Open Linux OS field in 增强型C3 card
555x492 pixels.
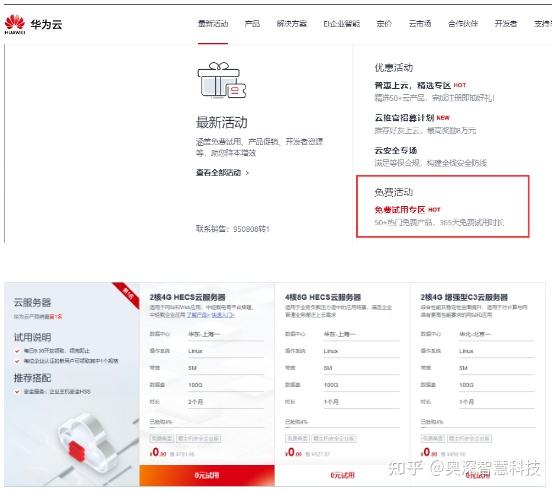click(497, 351)
